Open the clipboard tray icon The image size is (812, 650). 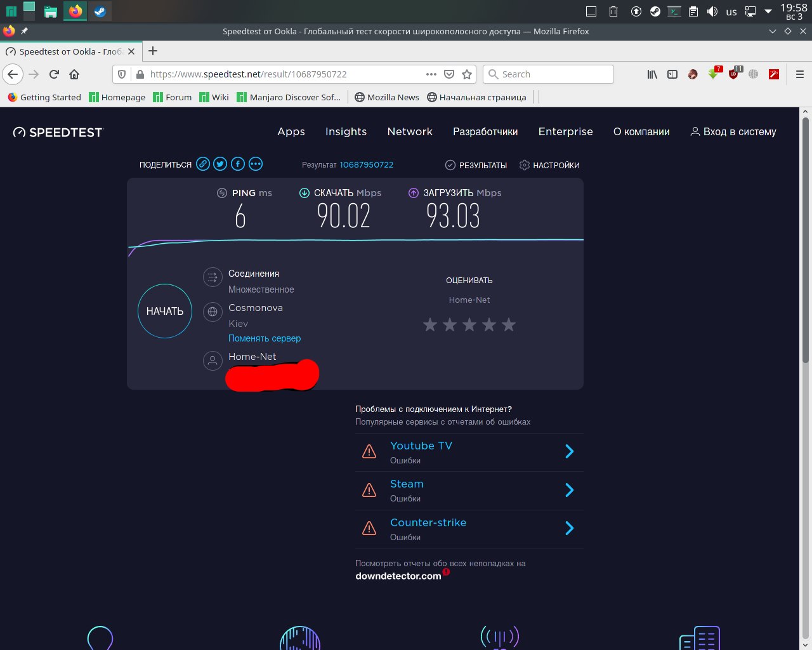coord(693,11)
